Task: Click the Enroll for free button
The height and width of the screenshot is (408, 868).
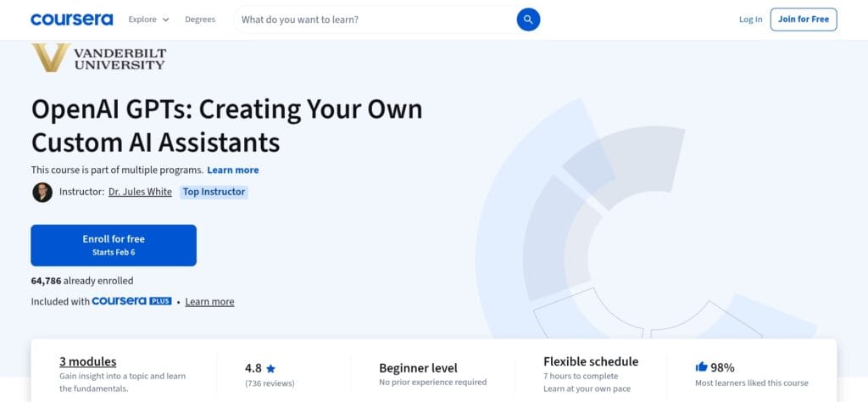Action: pos(114,245)
